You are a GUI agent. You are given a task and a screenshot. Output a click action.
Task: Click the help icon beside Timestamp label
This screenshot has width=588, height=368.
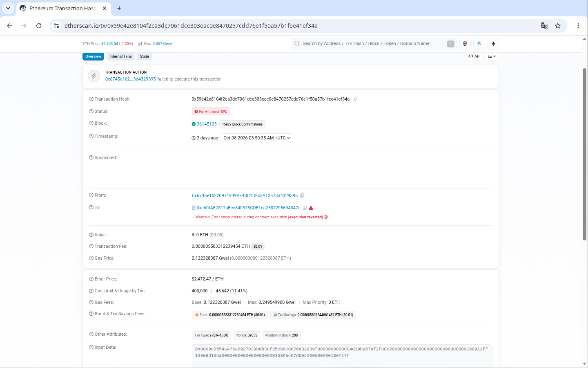[91, 136]
